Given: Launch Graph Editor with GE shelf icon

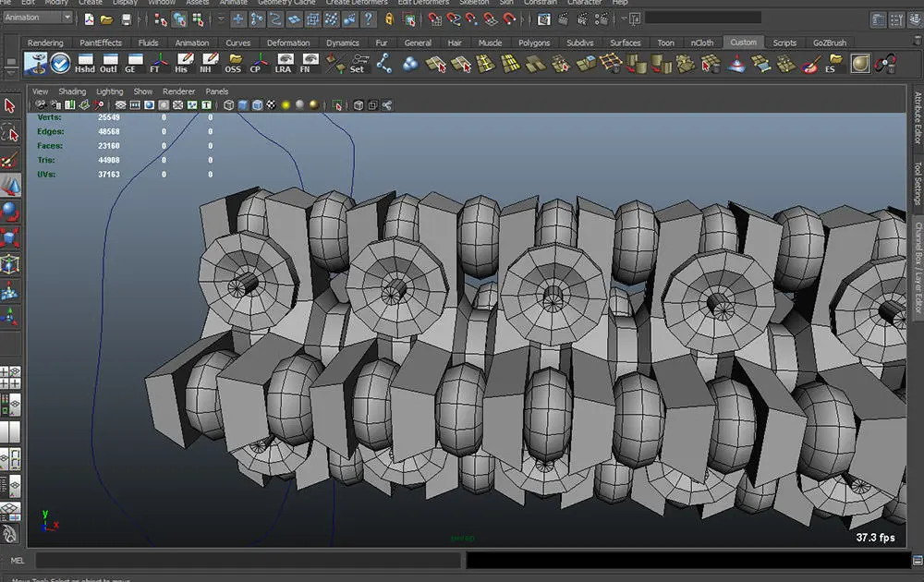Looking at the screenshot, I should 134,63.
